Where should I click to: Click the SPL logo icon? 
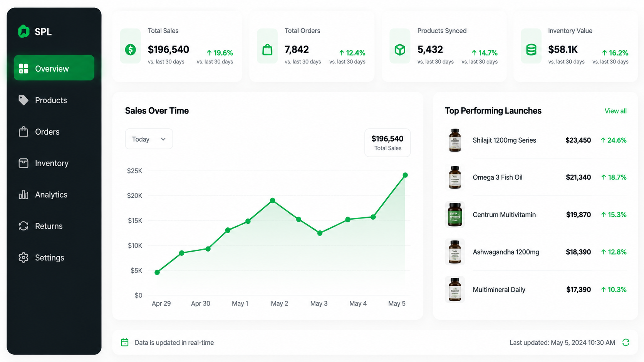point(24,32)
